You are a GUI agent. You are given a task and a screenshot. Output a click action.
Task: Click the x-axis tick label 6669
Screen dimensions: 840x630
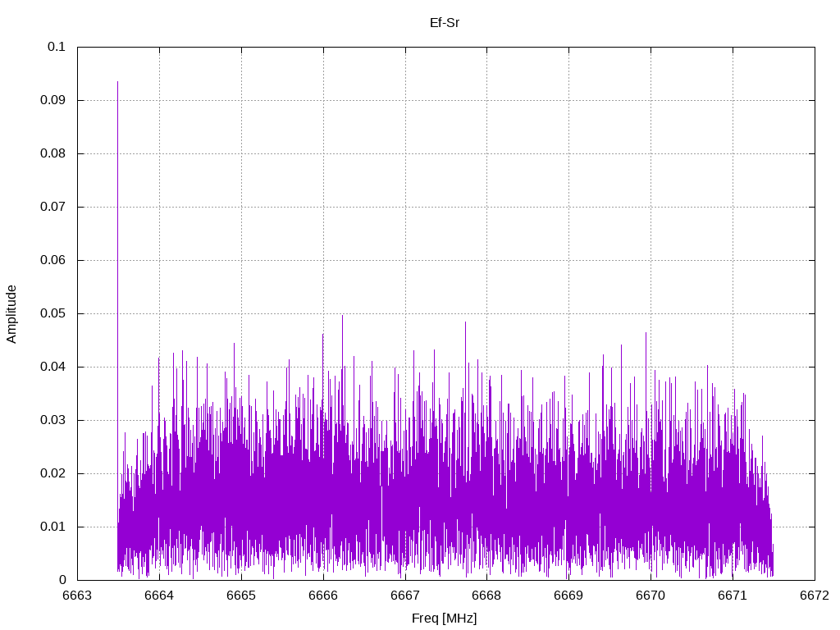click(569, 596)
